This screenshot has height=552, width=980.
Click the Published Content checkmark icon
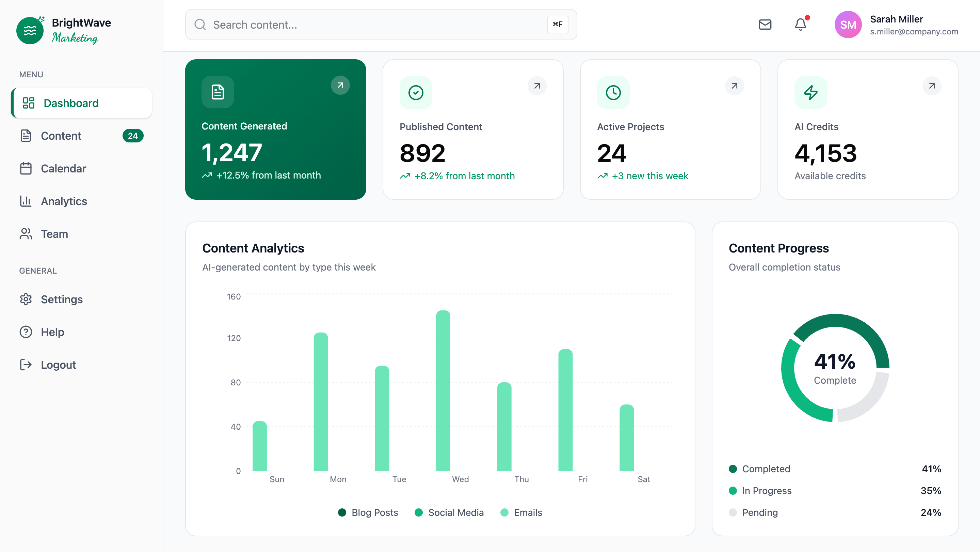click(x=415, y=92)
